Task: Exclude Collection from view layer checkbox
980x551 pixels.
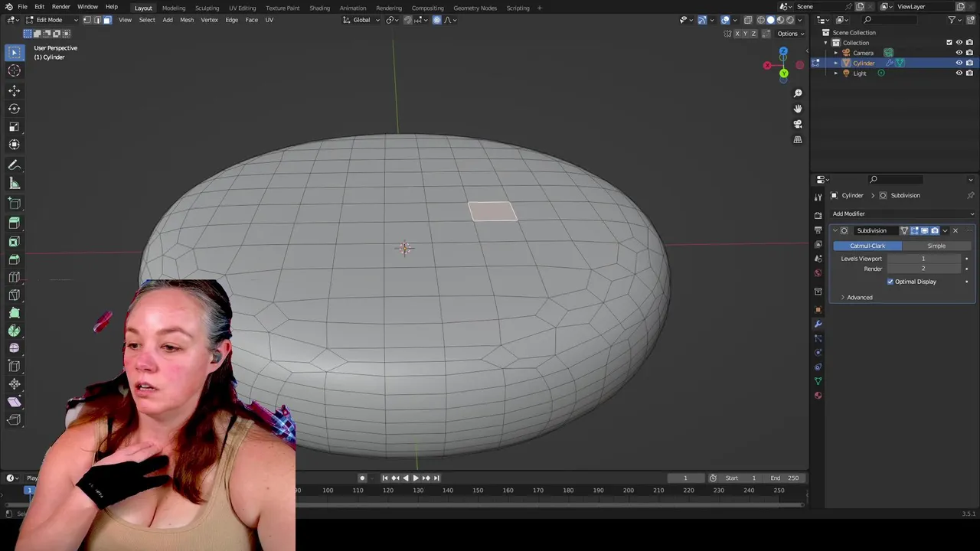Action: tap(949, 43)
